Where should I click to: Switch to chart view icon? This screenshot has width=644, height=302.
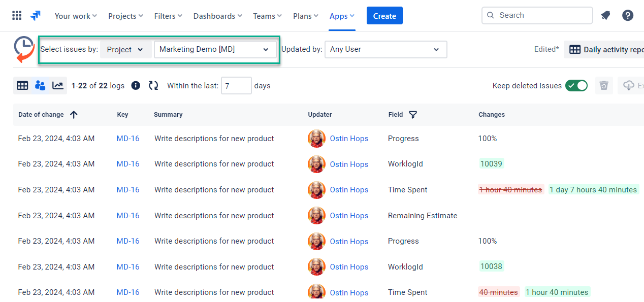[x=58, y=86]
